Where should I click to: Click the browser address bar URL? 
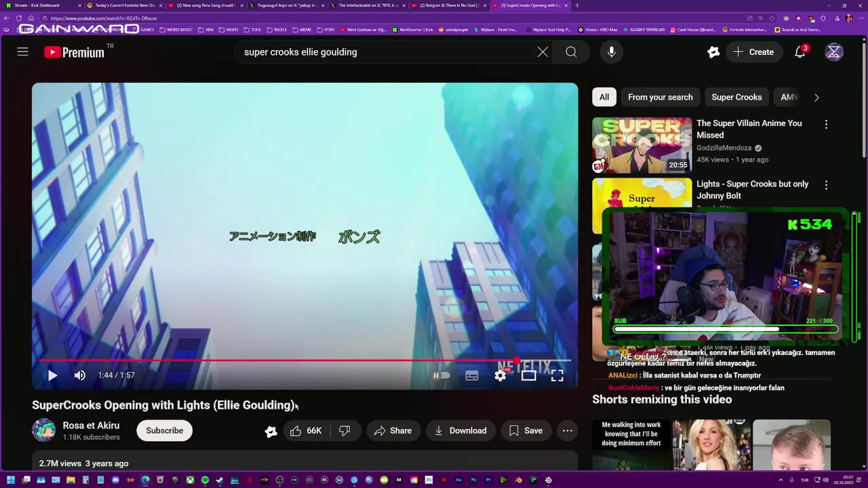tap(104, 18)
